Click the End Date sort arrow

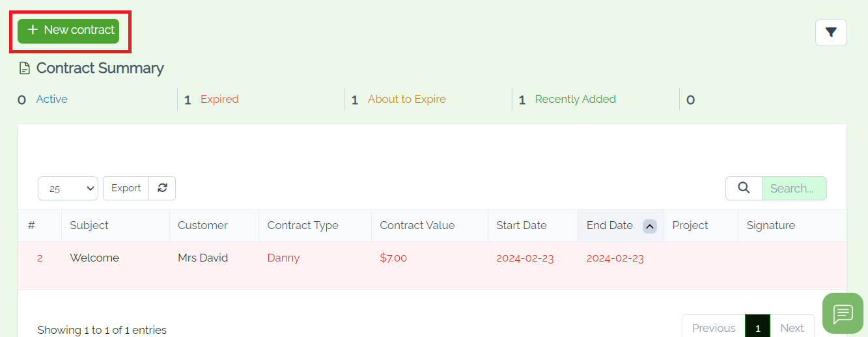649,226
